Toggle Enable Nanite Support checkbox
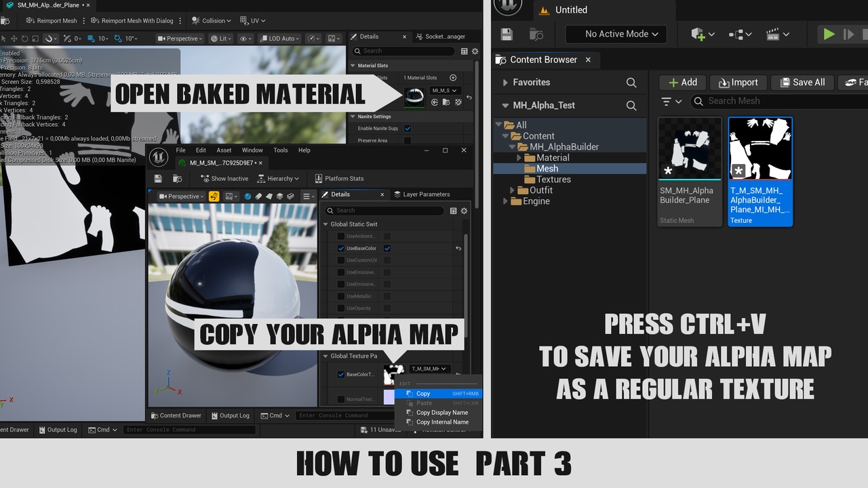 pos(408,128)
